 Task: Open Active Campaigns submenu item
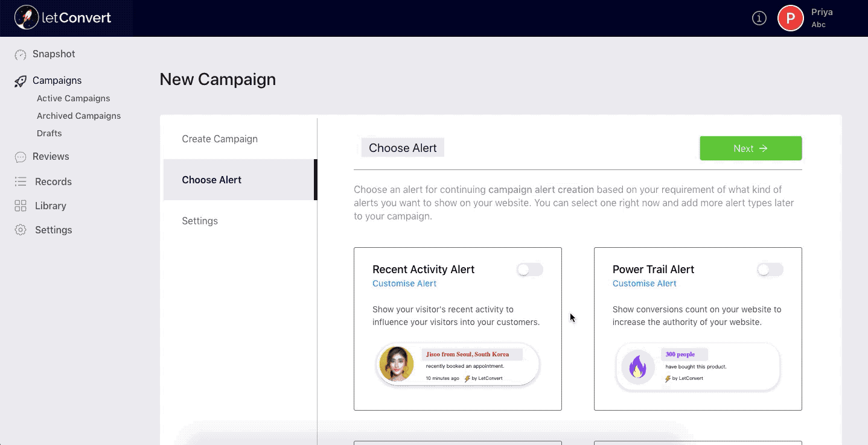pyautogui.click(x=74, y=98)
